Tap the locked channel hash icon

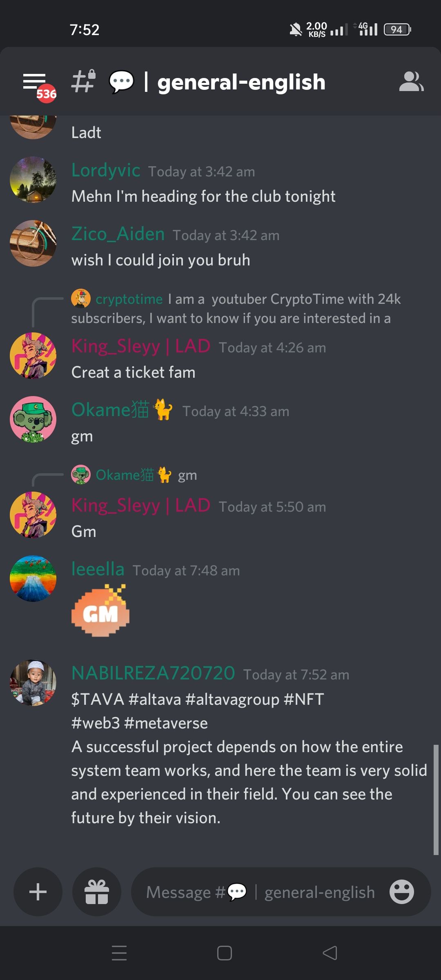coord(84,81)
